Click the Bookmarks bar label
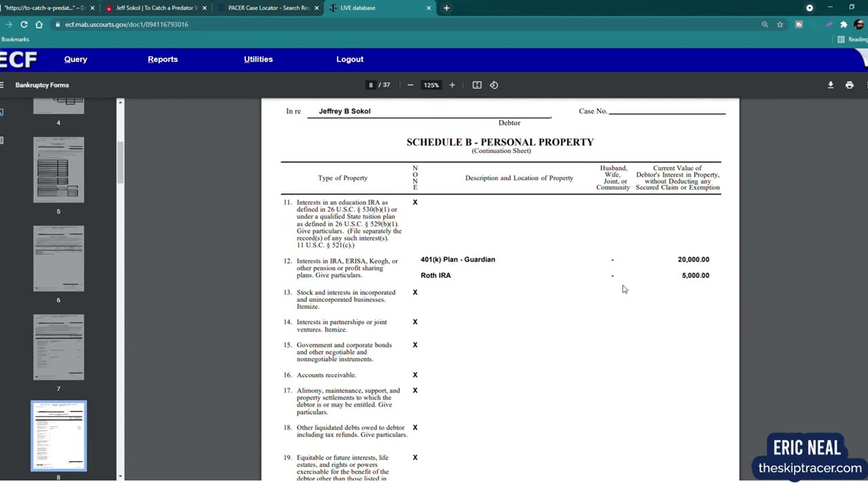The height and width of the screenshot is (488, 868). (15, 39)
